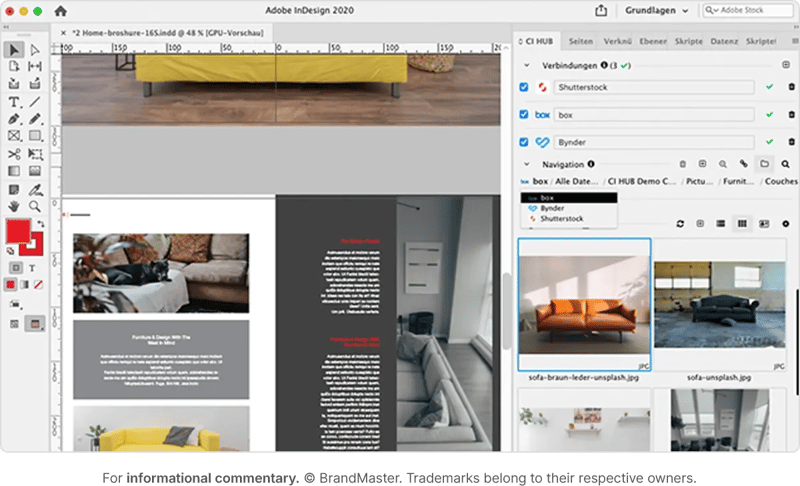Select the Scissors tool
Viewport: 800px width, 486px height.
click(14, 154)
